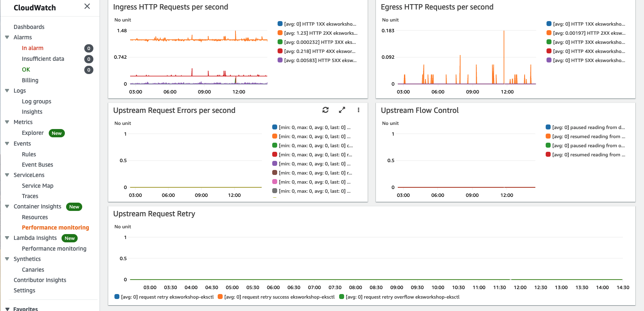644x311 pixels.
Task: Toggle Flow Control blue paused reading swatch
Action: (x=549, y=127)
